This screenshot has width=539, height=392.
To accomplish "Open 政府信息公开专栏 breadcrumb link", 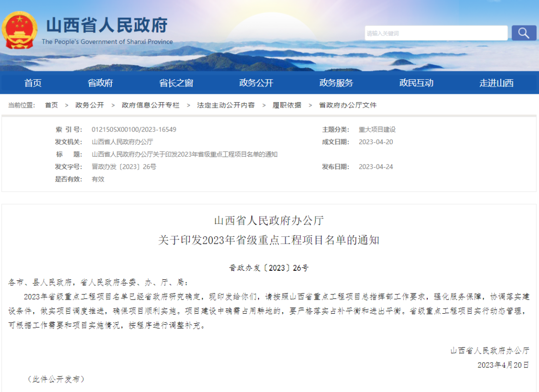I will click(150, 105).
